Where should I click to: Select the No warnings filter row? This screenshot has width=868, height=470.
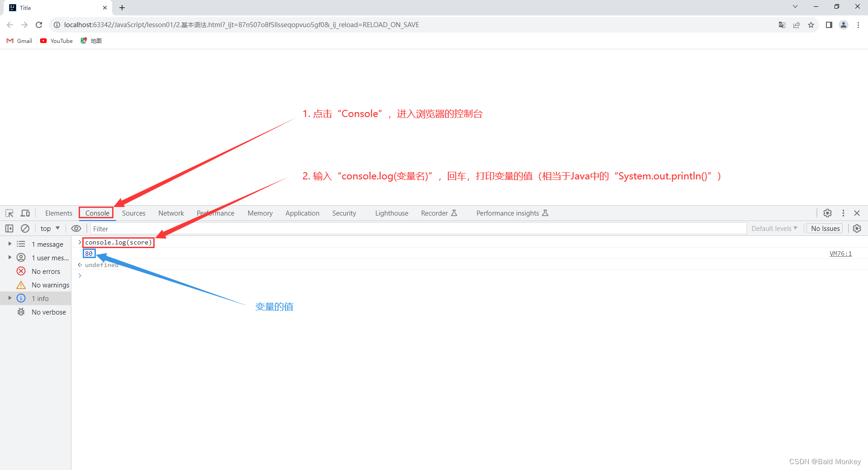36,285
